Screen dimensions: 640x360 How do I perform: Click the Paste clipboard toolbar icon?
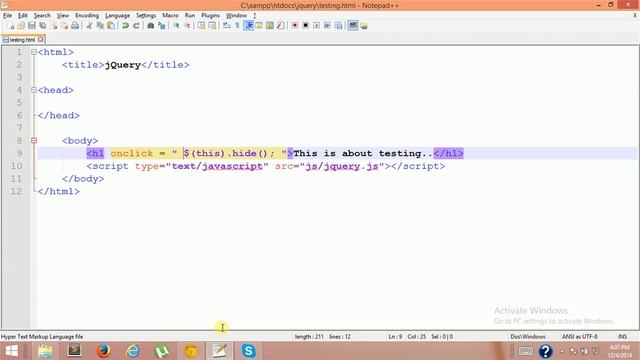click(111, 26)
